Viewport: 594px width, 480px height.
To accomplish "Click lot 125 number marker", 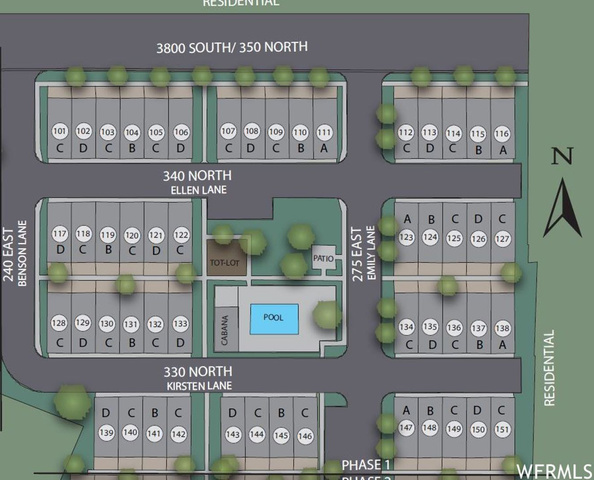I will [x=454, y=238].
